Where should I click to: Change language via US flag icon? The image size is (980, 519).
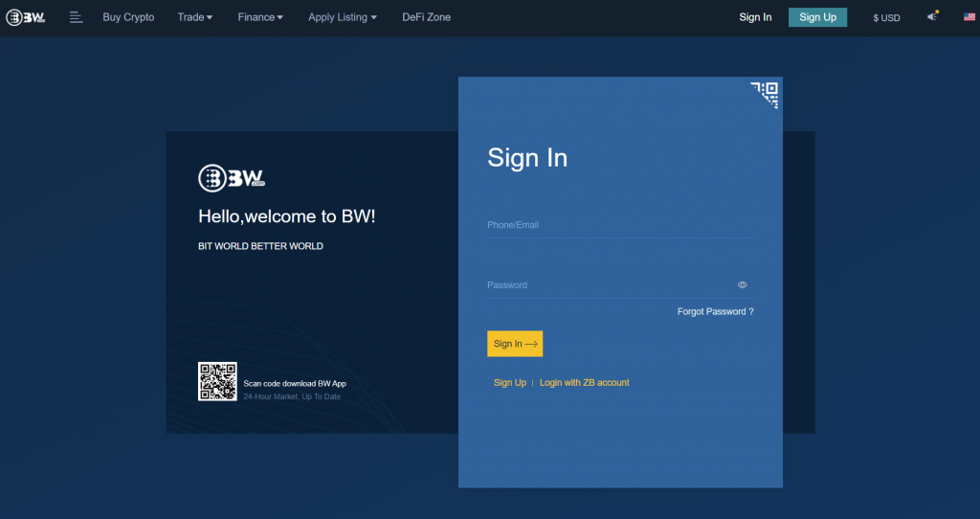pyautogui.click(x=969, y=17)
